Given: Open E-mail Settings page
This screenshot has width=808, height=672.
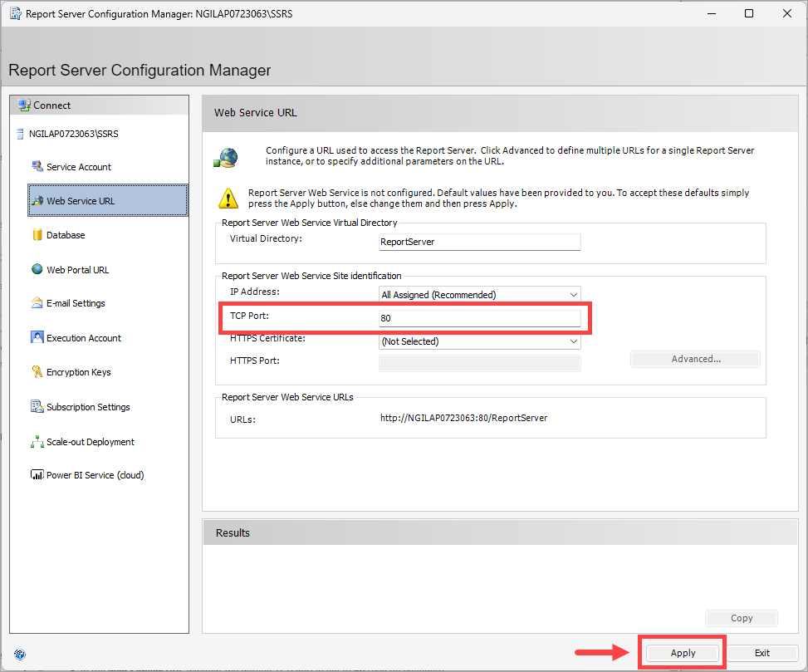Looking at the screenshot, I should point(76,303).
